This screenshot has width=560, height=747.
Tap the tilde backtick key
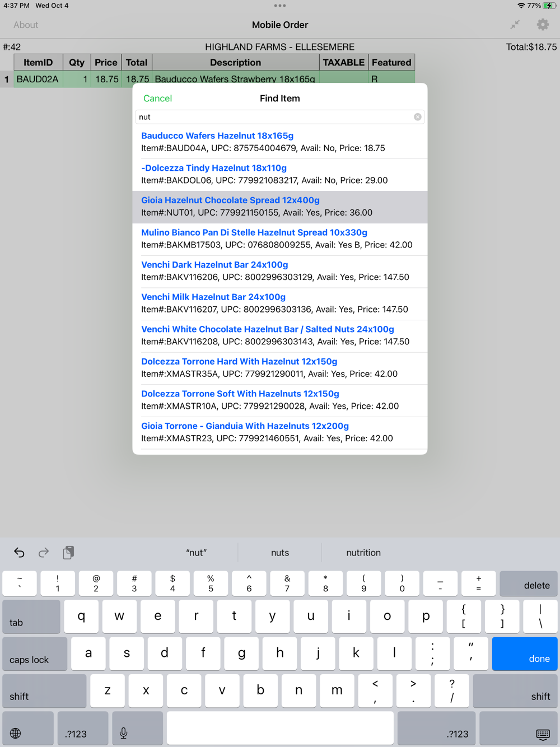coord(20,583)
